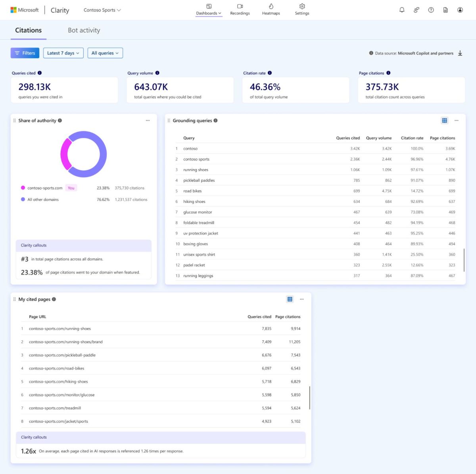The image size is (476, 474).
Task: Download the citations data
Action: click(x=460, y=53)
